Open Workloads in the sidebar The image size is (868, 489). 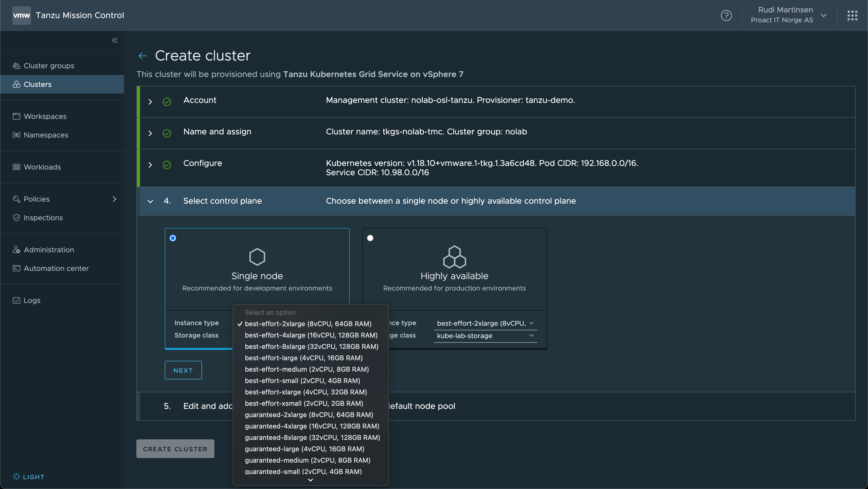point(62,167)
